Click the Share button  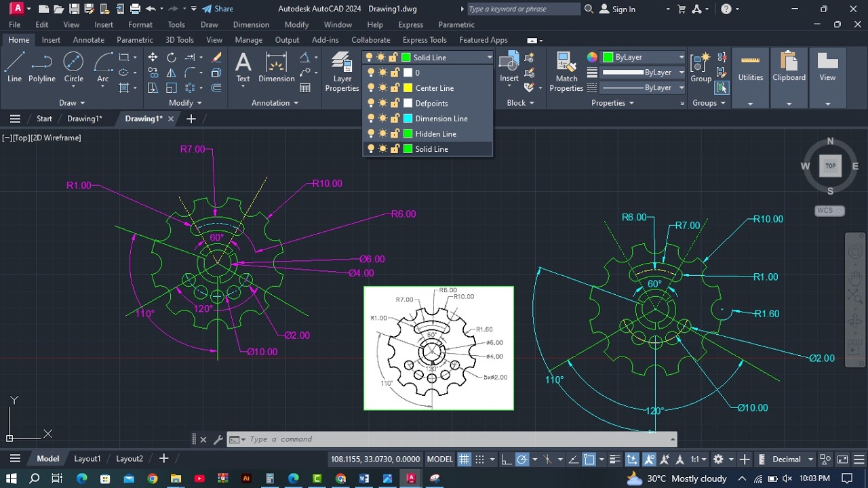pyautogui.click(x=218, y=9)
